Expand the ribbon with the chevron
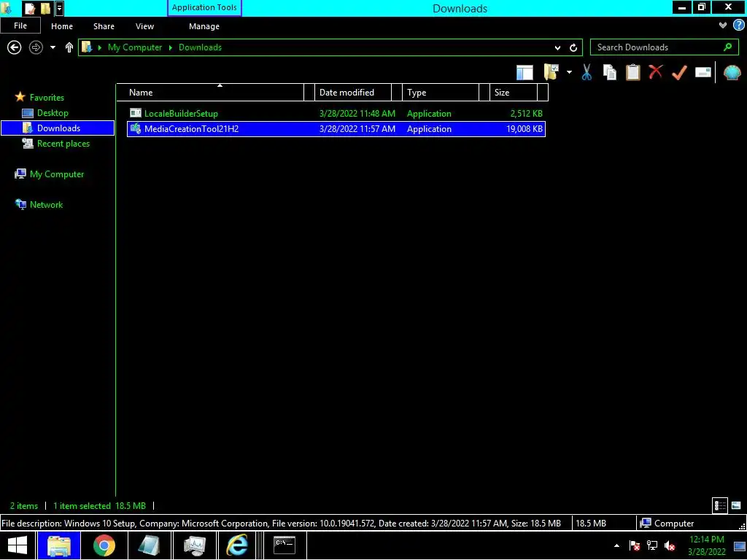 pyautogui.click(x=723, y=26)
